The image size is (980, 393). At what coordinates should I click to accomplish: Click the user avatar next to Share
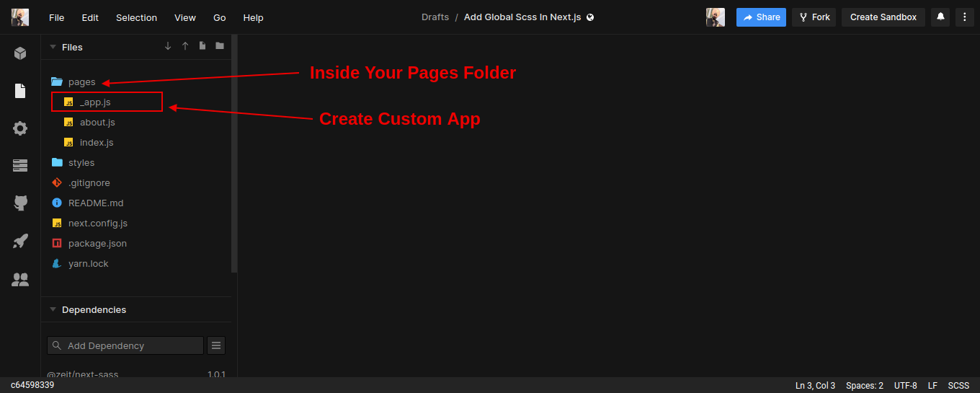point(716,17)
